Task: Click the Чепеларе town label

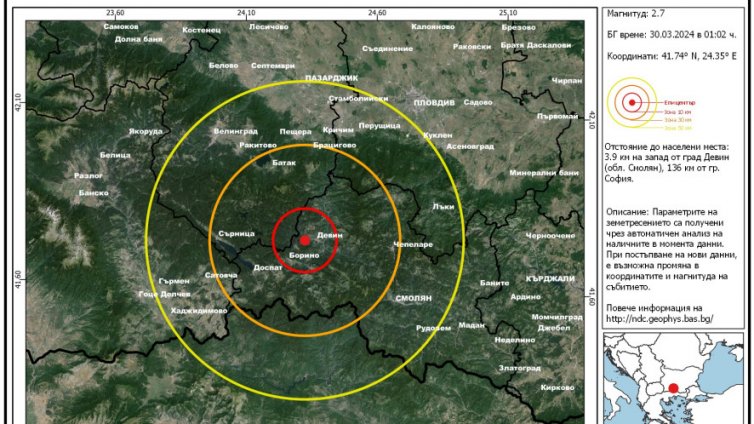Action: (412, 244)
